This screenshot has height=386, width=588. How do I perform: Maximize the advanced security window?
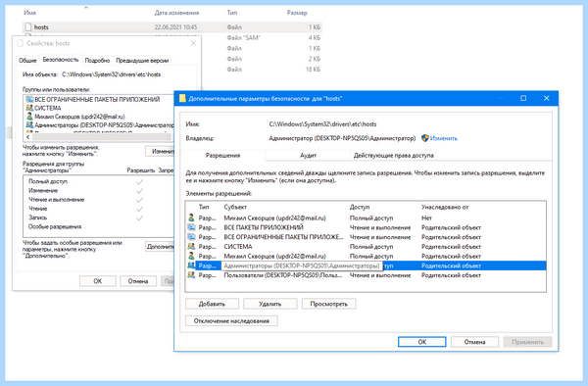click(523, 98)
